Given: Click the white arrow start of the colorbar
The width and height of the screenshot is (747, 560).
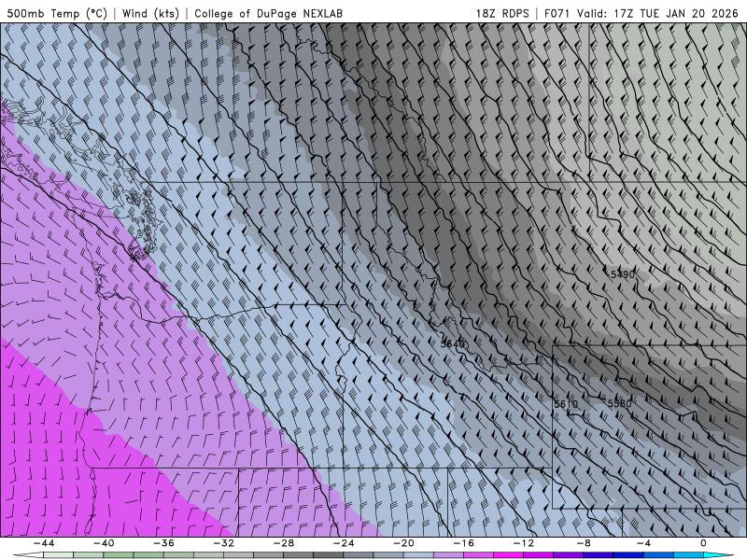Looking at the screenshot, I should click(29, 555).
